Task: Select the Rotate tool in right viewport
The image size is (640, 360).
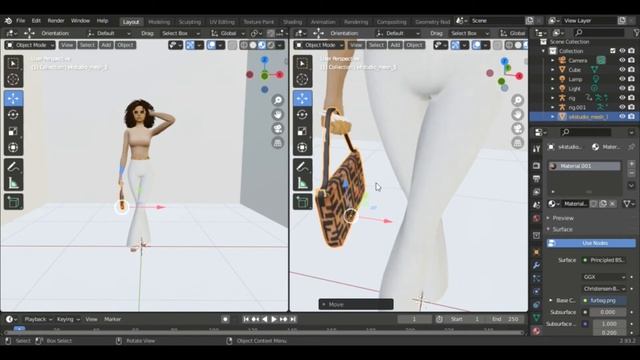Action: pyautogui.click(x=302, y=115)
